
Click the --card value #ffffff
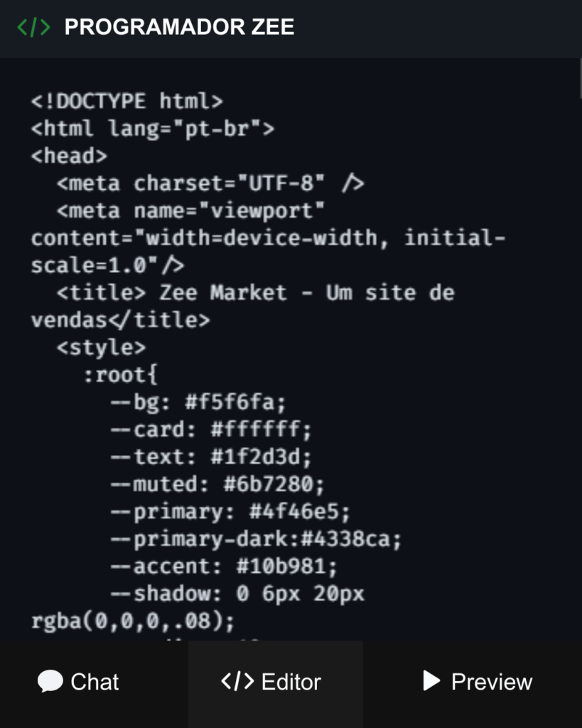click(x=261, y=429)
